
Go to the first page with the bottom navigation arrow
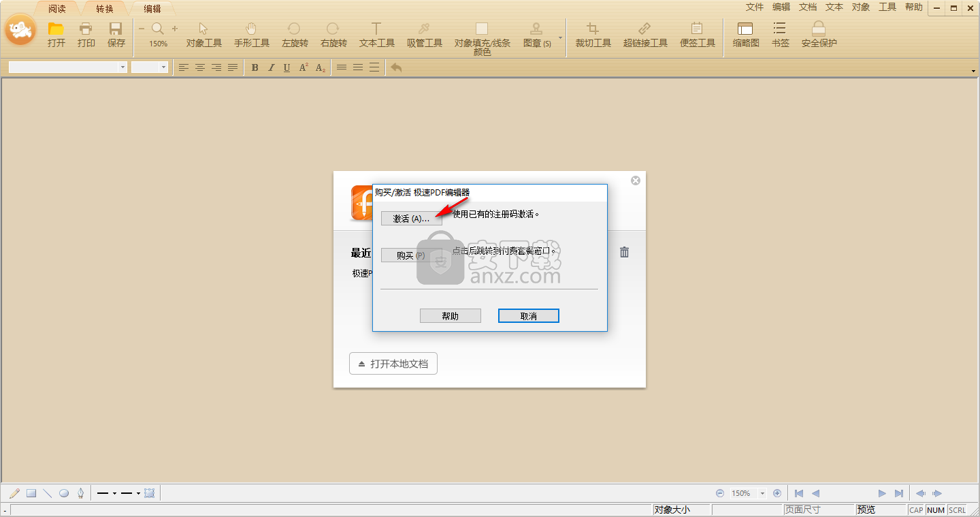click(x=799, y=493)
